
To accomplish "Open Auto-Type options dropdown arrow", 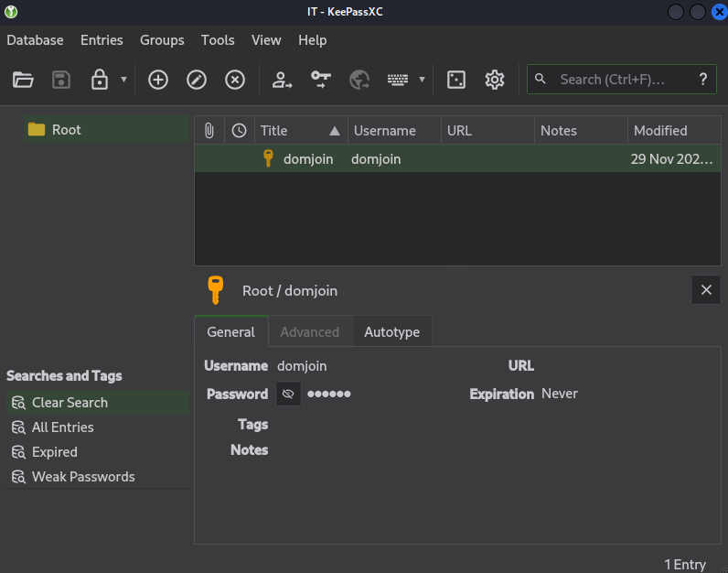I will tap(422, 80).
